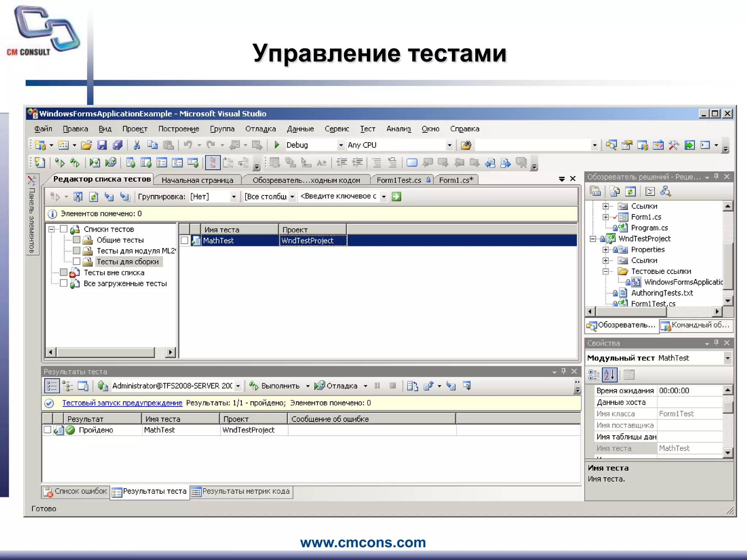
Task: Click the Save All icon
Action: click(x=117, y=145)
